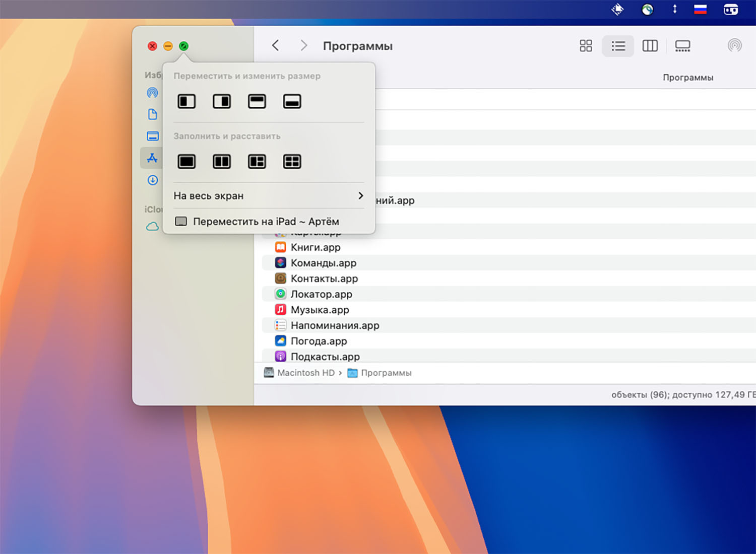The height and width of the screenshot is (554, 756).
Task: Arrange windows in left and right halves
Action: [x=222, y=162]
